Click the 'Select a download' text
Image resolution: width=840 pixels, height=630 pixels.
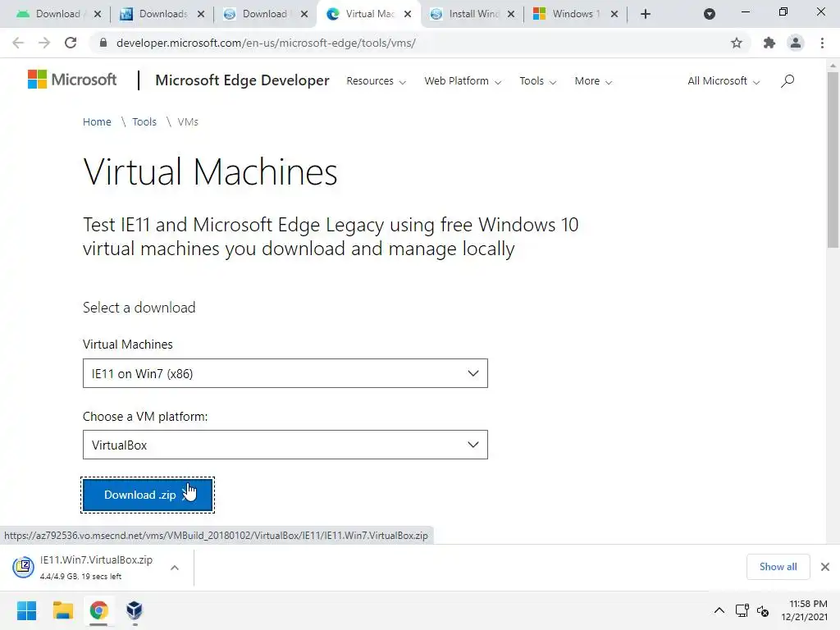pos(139,308)
